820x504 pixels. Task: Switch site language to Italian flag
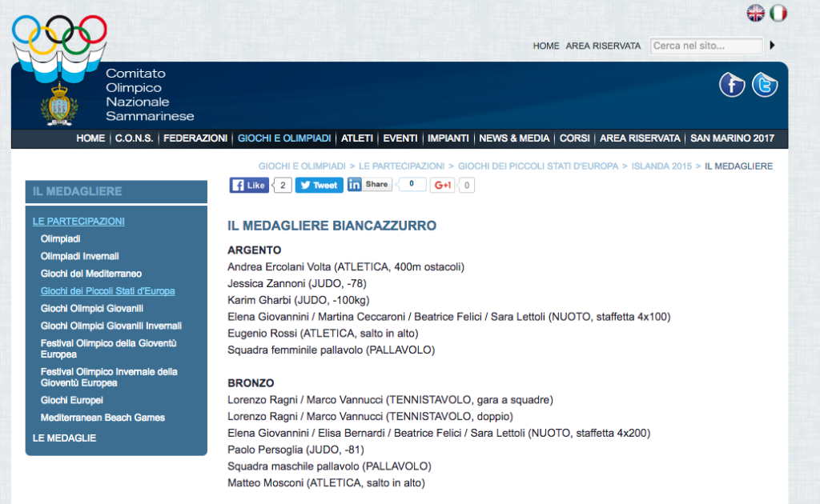coord(778,13)
